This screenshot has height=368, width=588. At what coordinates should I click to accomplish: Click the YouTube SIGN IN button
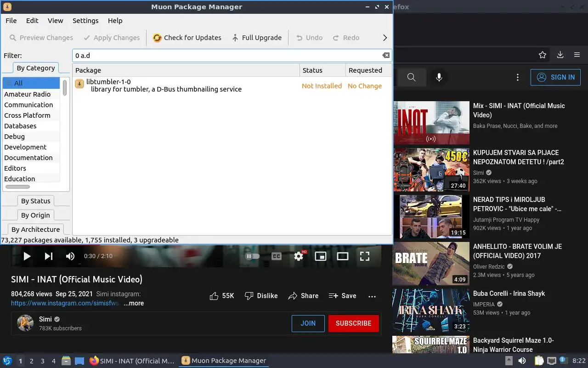click(x=555, y=77)
